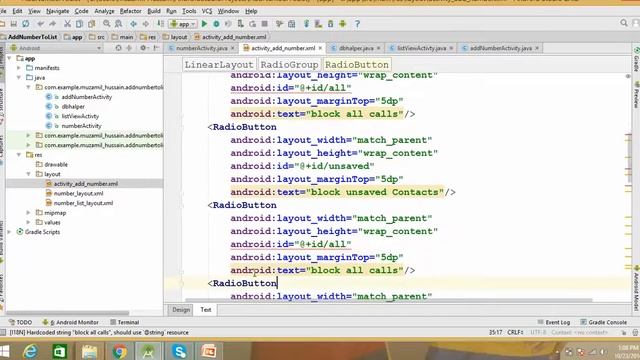Open the Edit menu
Image resolution: width=640 pixels, height=360 pixels.
tap(18, 11)
